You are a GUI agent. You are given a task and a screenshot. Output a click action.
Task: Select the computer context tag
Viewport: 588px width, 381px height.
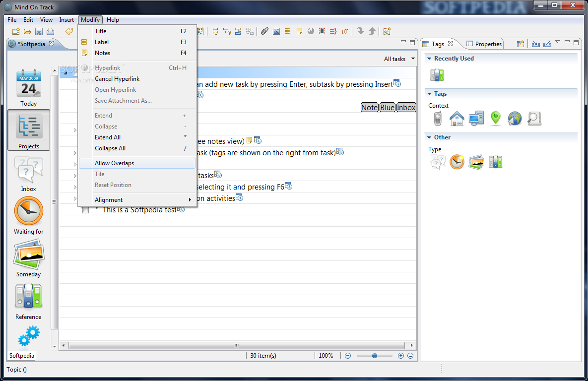pyautogui.click(x=476, y=119)
